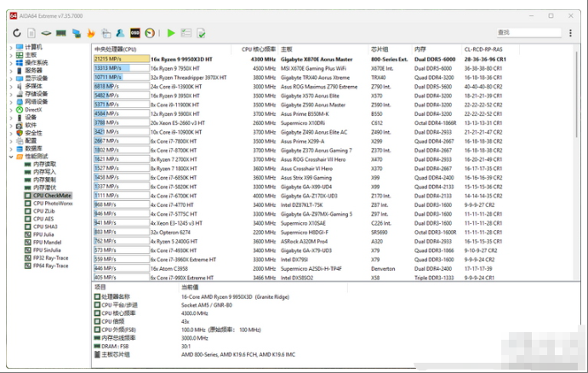Select the 内存读取 benchmark
588x373 pixels.
pos(44,164)
